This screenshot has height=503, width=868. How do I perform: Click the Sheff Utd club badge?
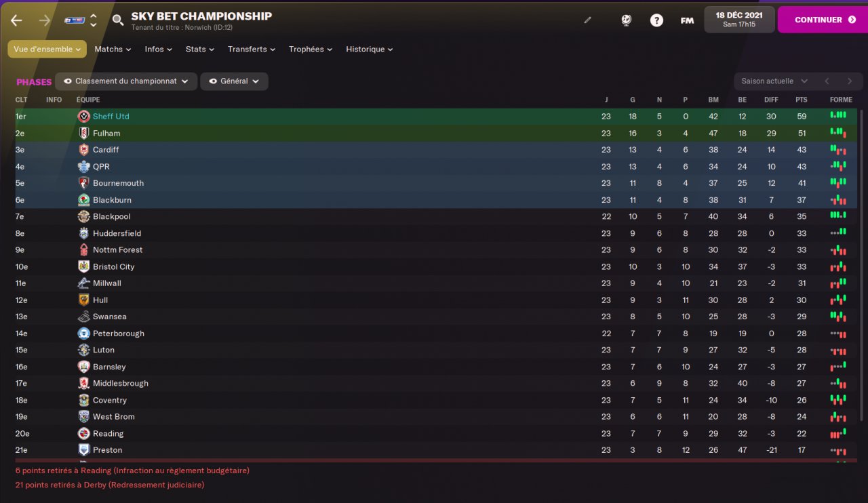point(83,117)
